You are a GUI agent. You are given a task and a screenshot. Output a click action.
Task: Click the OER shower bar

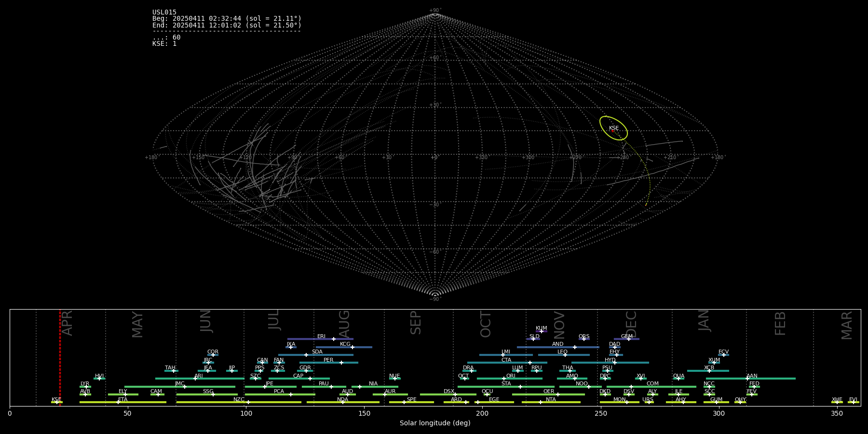click(x=548, y=394)
